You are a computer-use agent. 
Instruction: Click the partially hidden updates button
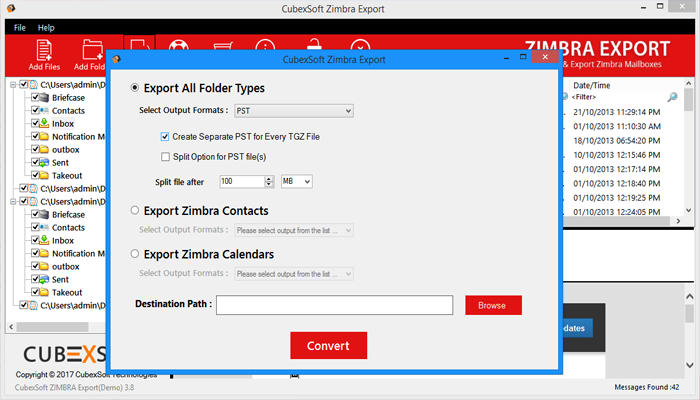(578, 328)
